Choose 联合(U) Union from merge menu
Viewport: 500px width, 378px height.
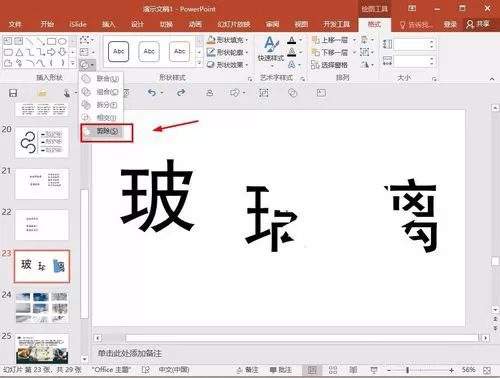coord(101,79)
